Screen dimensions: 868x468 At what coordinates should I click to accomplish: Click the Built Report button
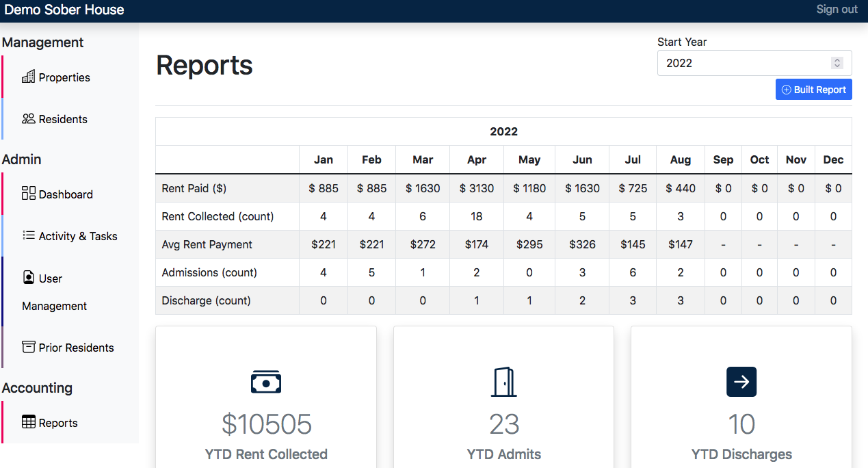(813, 89)
